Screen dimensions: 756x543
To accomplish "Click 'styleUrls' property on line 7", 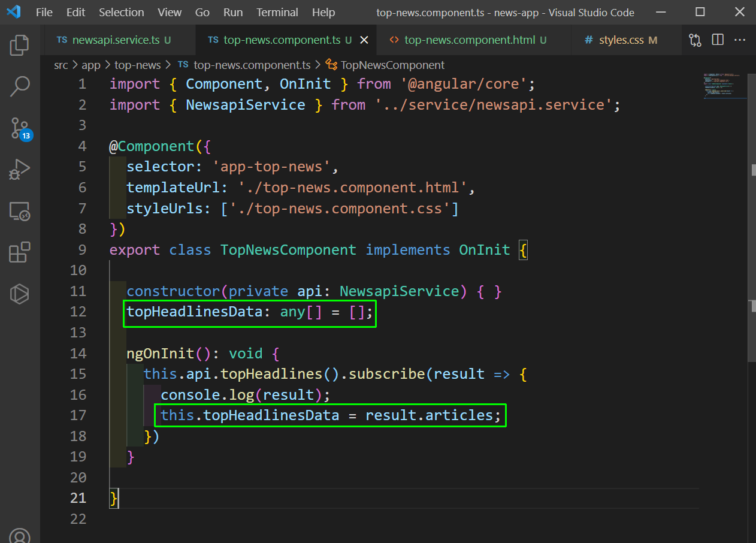I will click(165, 209).
